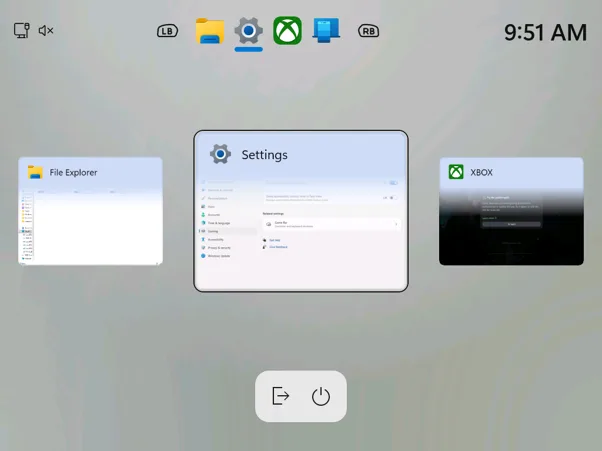Click the Settings title gear icon in card
The height and width of the screenshot is (451, 602).
pos(220,154)
